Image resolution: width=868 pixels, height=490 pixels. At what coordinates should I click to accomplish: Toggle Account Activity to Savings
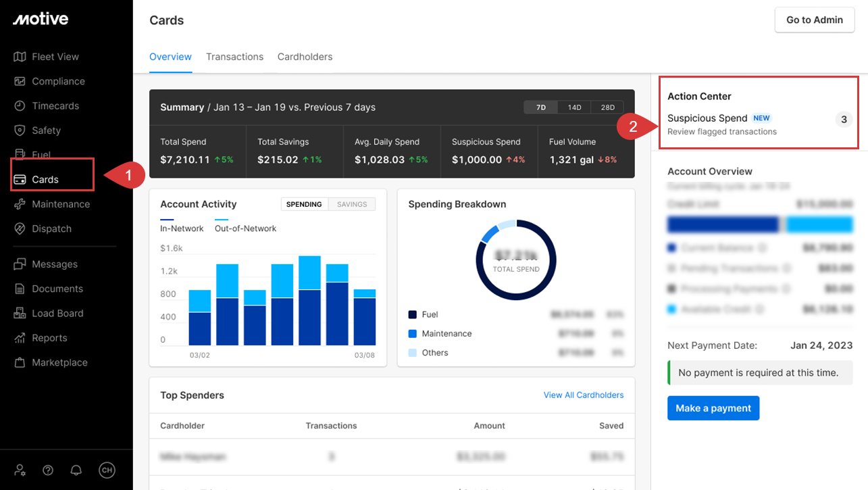point(351,204)
